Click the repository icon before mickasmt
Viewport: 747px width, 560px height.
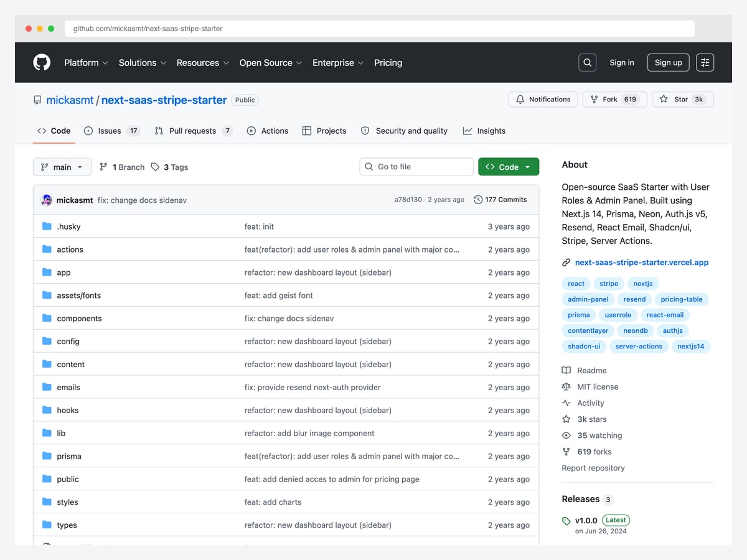[x=37, y=100]
